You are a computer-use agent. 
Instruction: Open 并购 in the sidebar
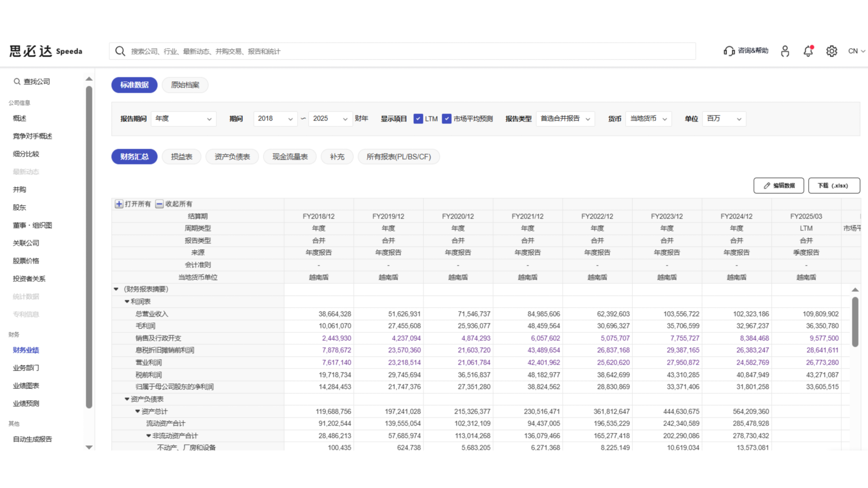[x=19, y=189]
